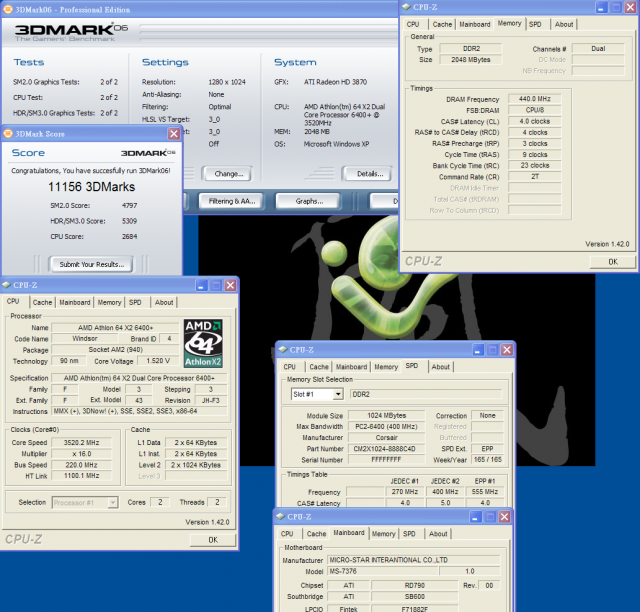Click the 11156 3DMarks score text
640x612 pixels.
point(91,187)
